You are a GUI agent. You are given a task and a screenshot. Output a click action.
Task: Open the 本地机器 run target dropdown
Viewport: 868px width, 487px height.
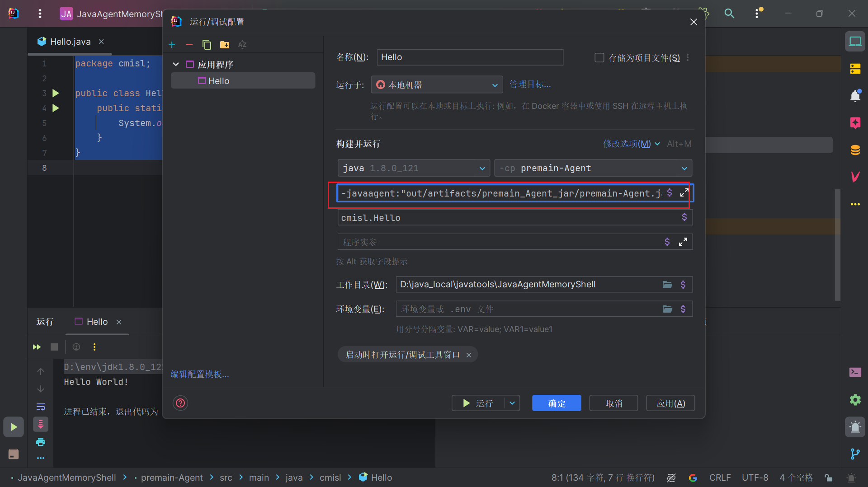(437, 85)
